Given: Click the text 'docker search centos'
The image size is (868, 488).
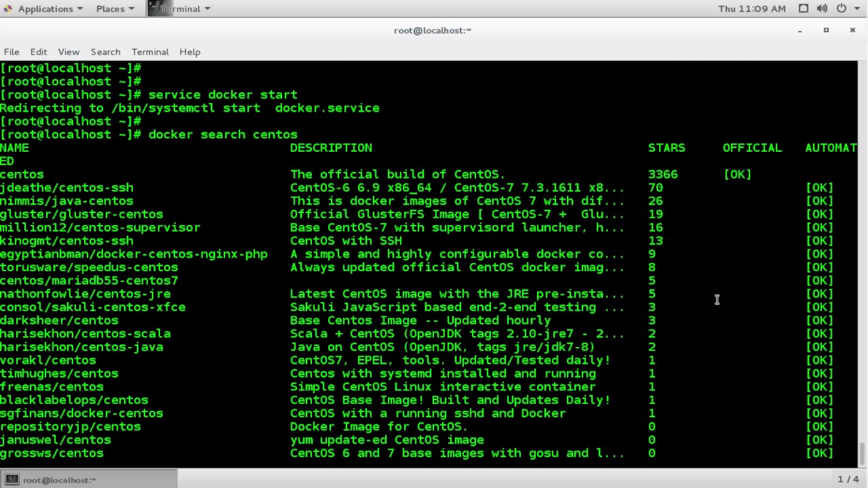Looking at the screenshot, I should pyautogui.click(x=222, y=134).
